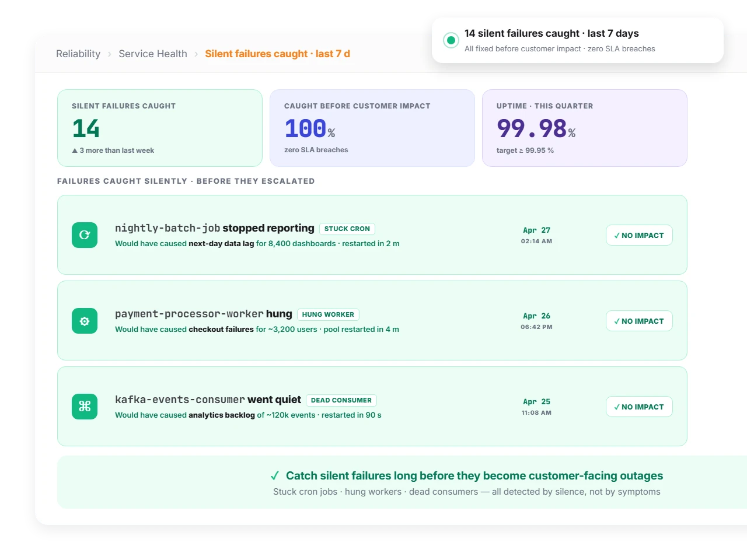Viewport: 747px width, 560px height.
Task: Click 'All fixed before customer impact' notification subtitle
Action: [560, 49]
